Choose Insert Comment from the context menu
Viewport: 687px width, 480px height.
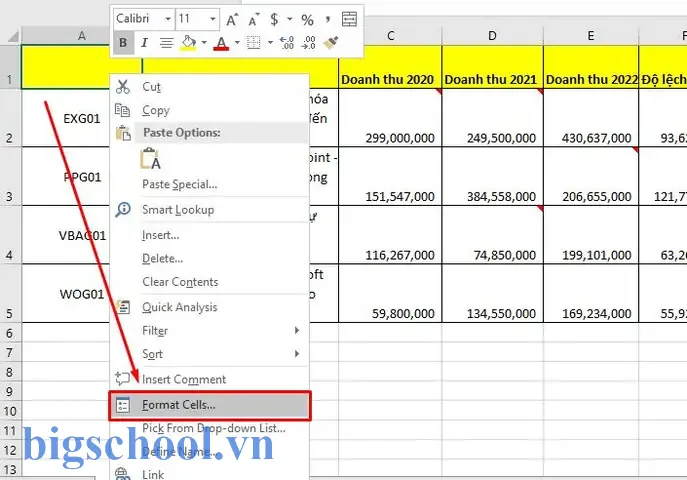209,379
